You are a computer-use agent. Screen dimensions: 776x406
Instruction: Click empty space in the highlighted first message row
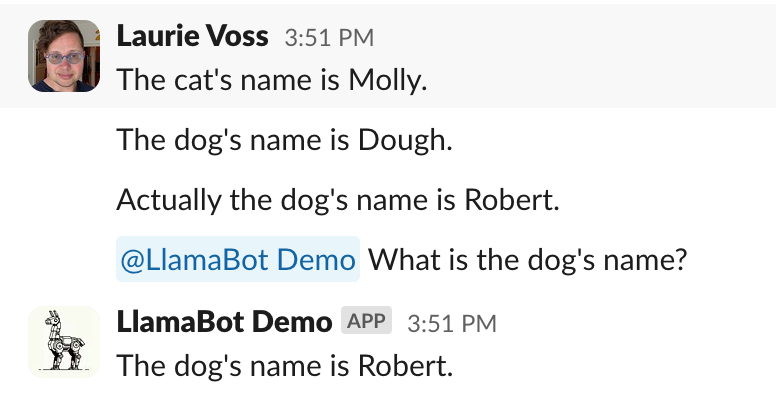coord(600,60)
